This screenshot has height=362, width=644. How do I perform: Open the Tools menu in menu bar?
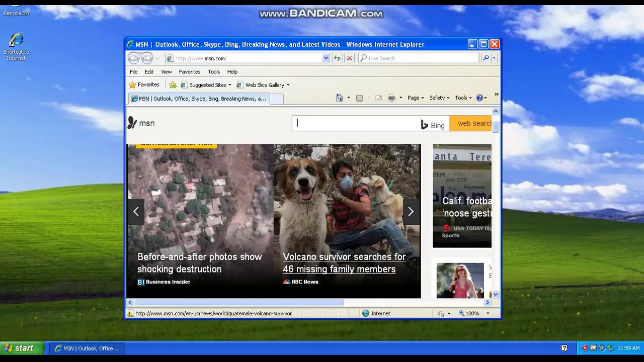[214, 72]
